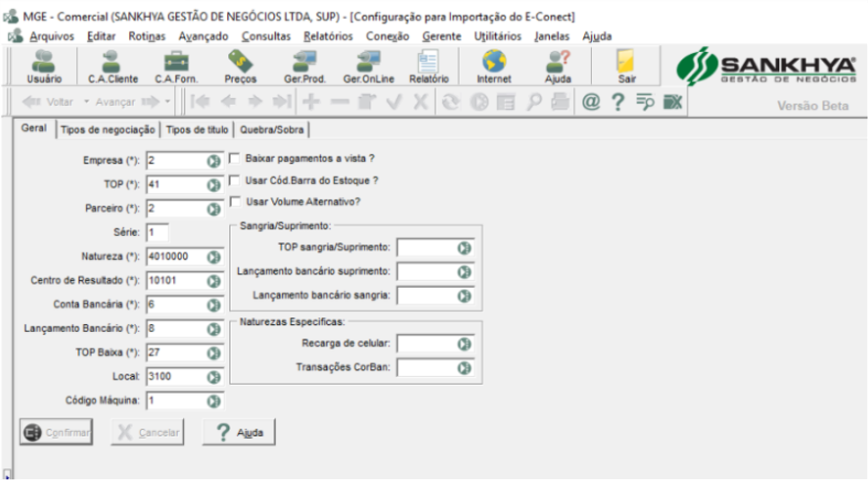Go to first record navigation icon
The height and width of the screenshot is (480, 868).
tap(201, 102)
